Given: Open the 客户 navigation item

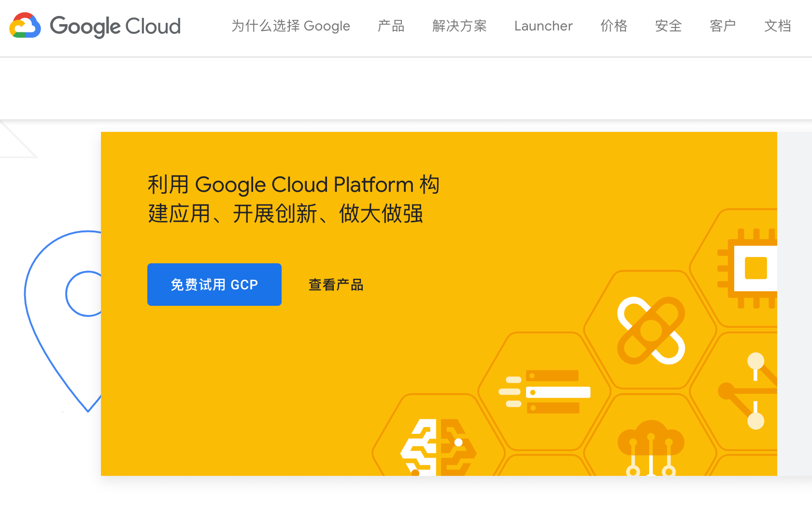Looking at the screenshot, I should (723, 26).
